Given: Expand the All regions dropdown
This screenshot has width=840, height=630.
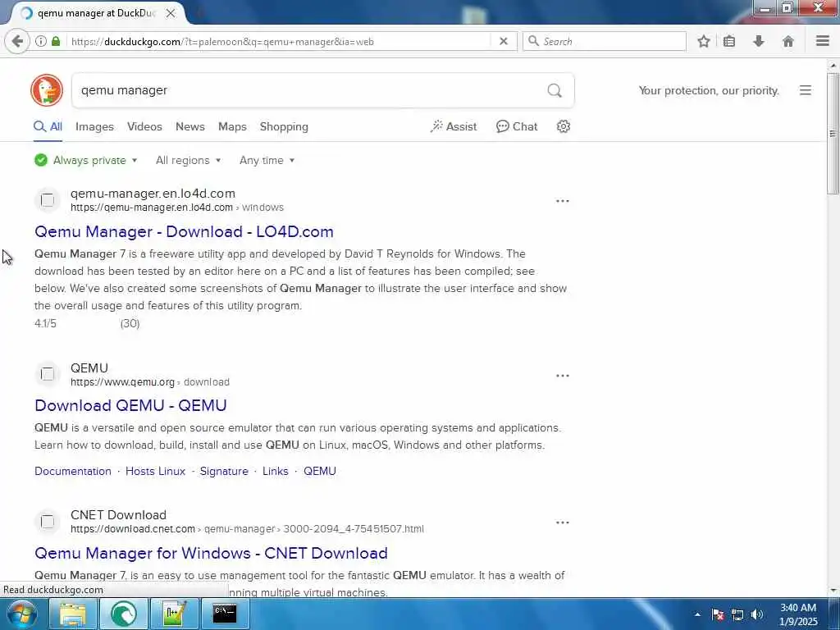Looking at the screenshot, I should pyautogui.click(x=188, y=160).
